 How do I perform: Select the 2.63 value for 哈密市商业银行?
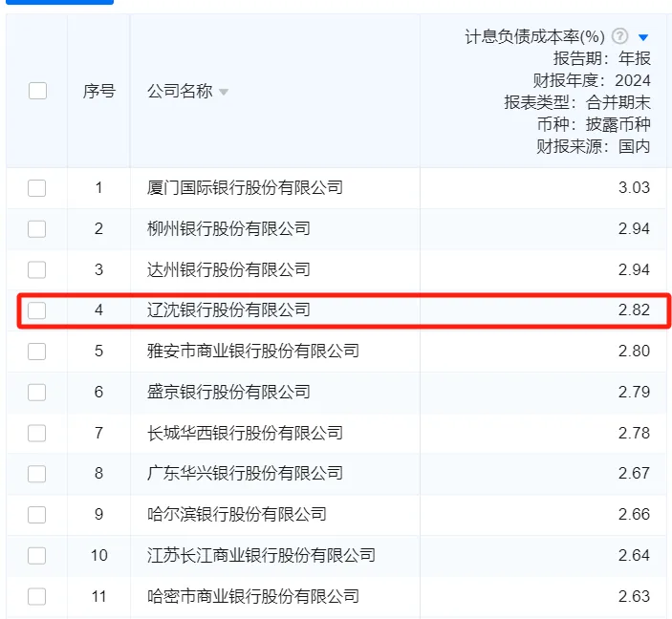634,596
